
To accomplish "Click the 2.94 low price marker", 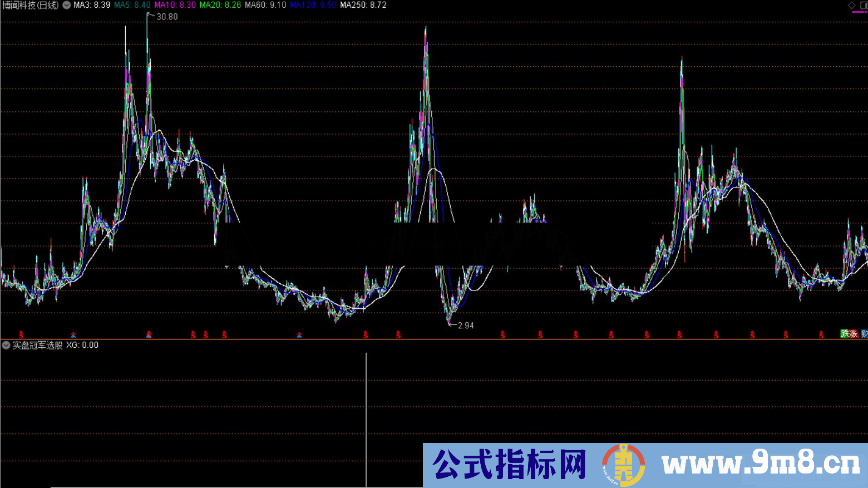I will coord(466,326).
